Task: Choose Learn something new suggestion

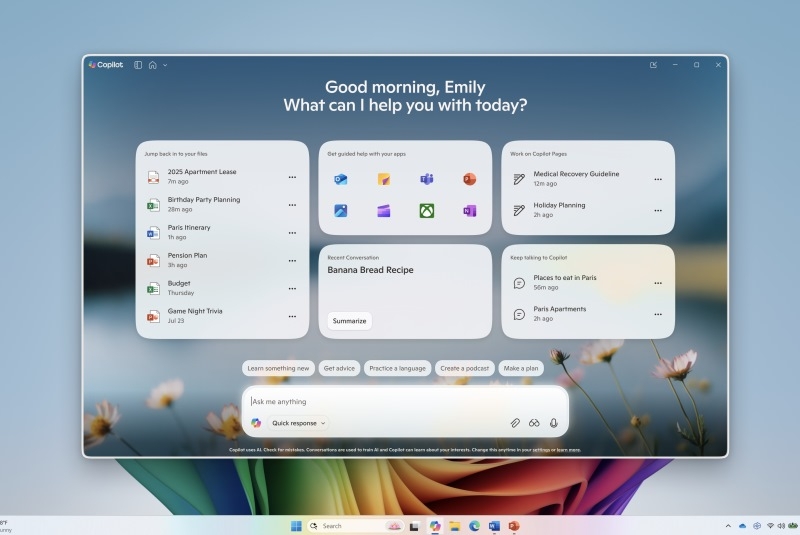Action: coord(278,368)
